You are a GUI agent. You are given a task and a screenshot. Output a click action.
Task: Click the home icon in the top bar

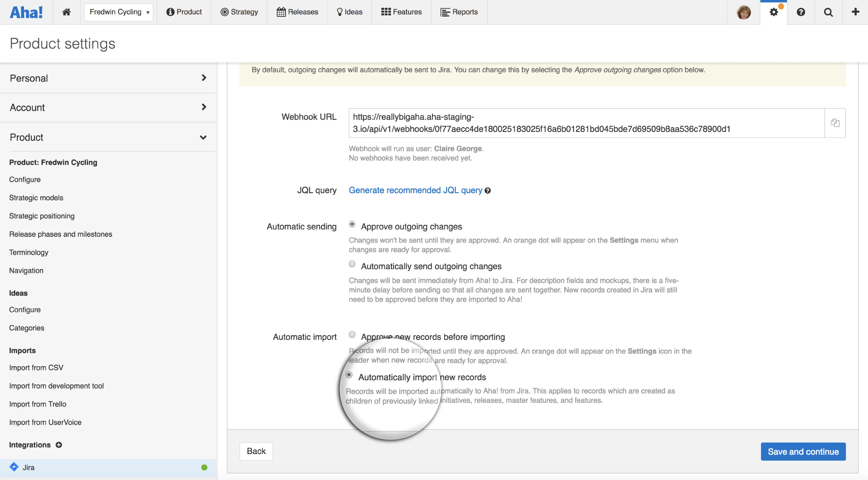tap(66, 12)
